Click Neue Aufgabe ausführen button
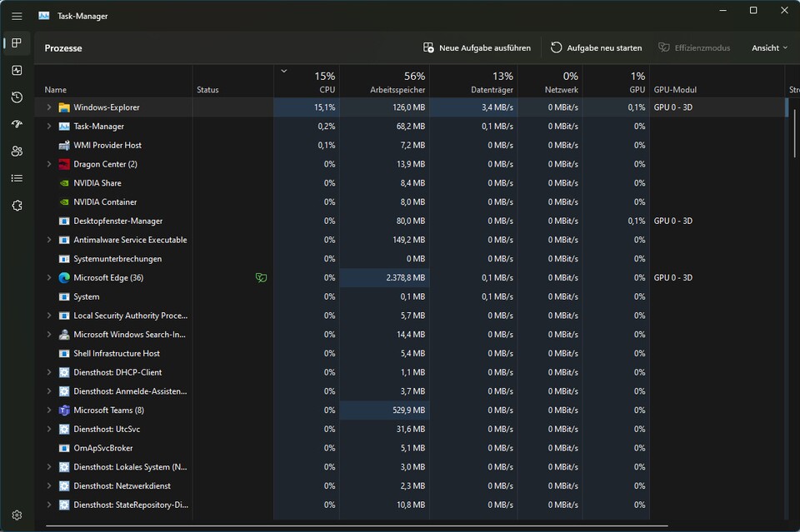The image size is (800, 532). tap(477, 48)
